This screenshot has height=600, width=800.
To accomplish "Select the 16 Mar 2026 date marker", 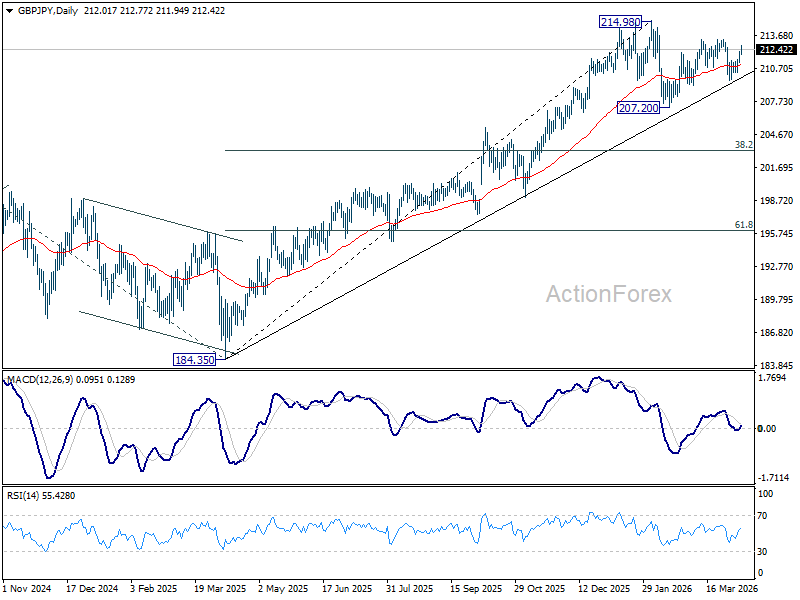I will pyautogui.click(x=732, y=588).
